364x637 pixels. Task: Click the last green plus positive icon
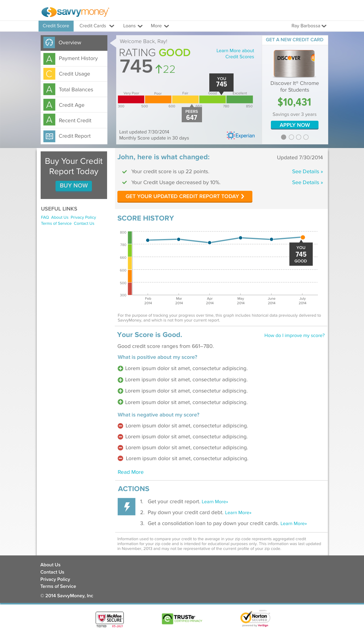(120, 402)
